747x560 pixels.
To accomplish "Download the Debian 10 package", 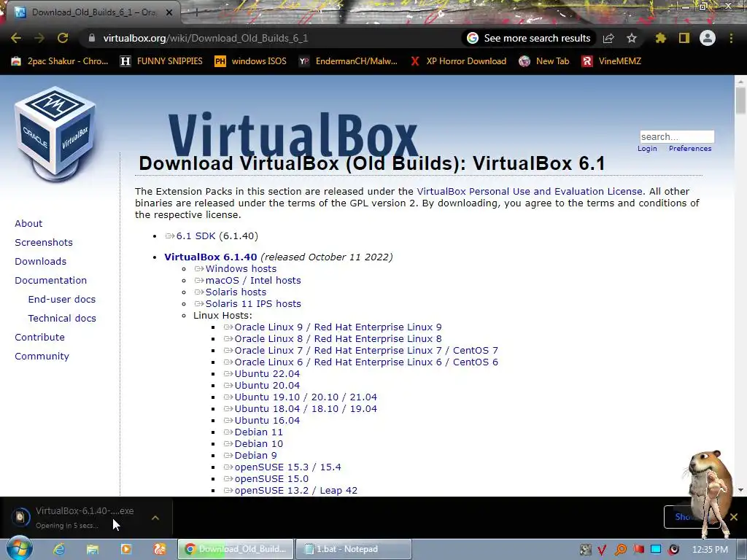I will tap(253, 444).
